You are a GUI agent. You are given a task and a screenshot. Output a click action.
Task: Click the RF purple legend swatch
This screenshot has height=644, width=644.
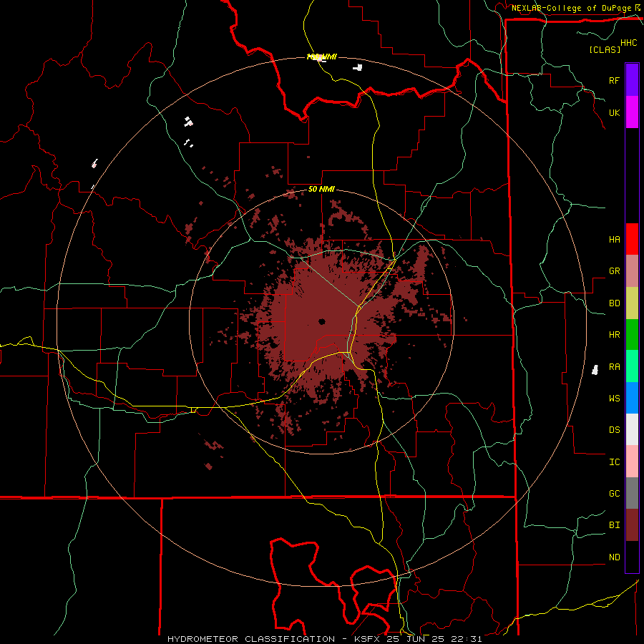coord(632,80)
